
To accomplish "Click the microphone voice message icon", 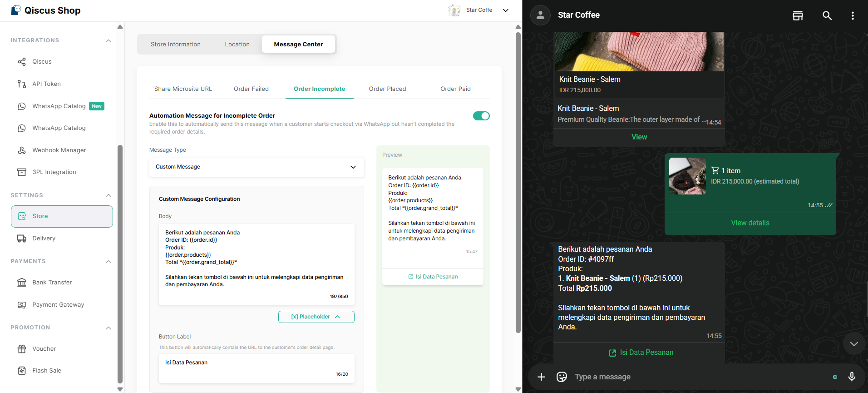I will (x=852, y=377).
